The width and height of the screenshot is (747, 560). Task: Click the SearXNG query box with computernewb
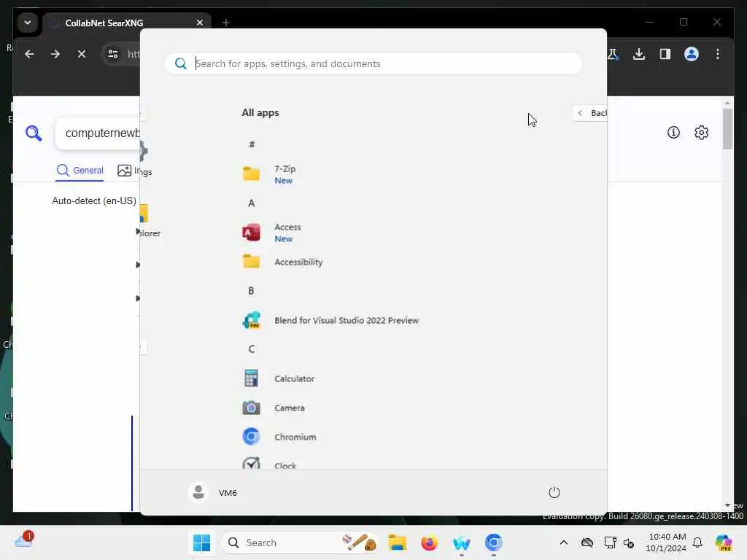[x=98, y=133]
